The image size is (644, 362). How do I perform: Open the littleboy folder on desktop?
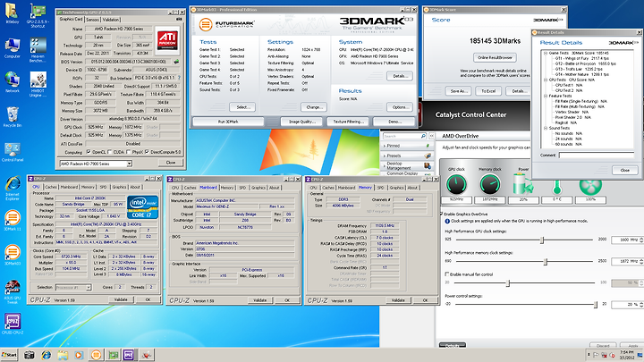point(12,13)
